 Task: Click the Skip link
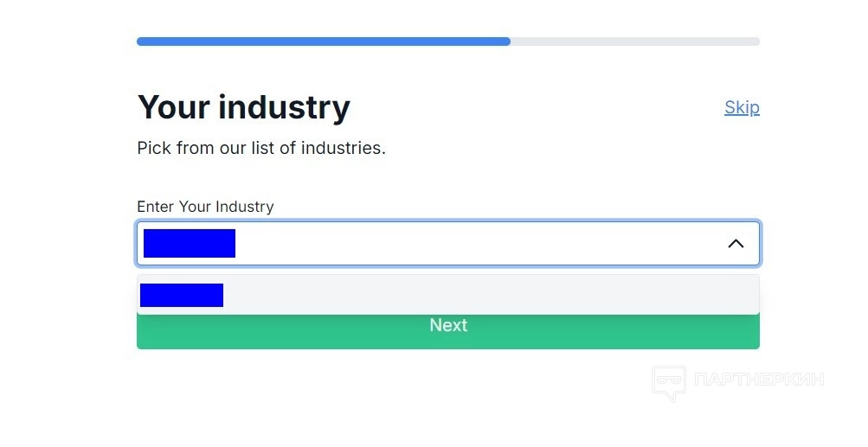(742, 107)
